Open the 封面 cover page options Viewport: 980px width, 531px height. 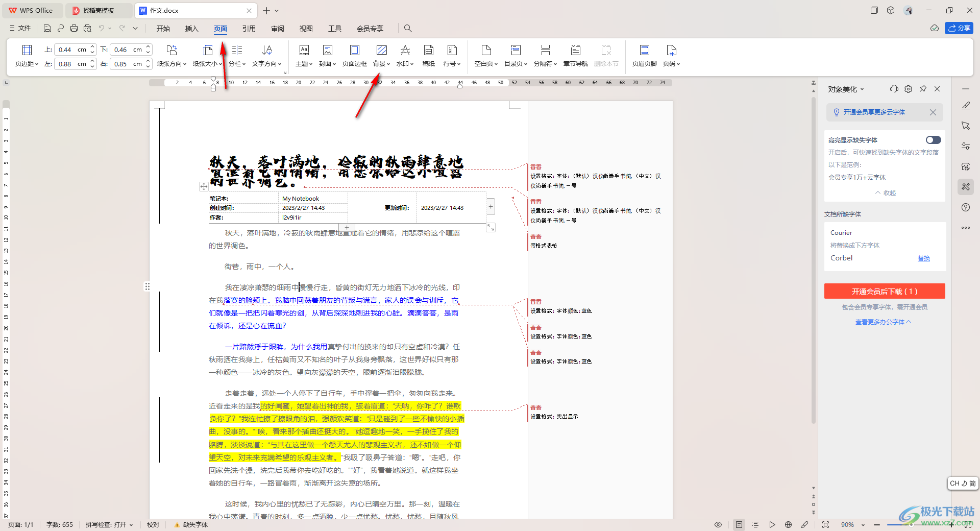327,64
